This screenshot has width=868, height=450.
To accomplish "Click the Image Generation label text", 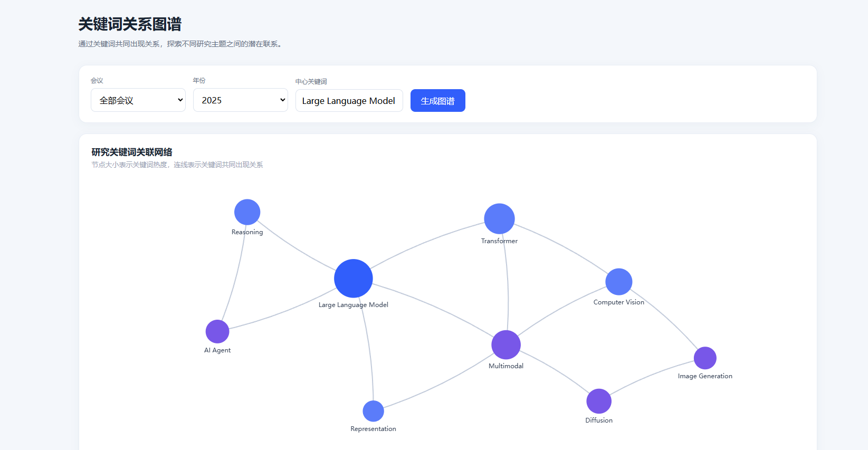I will coord(705,376).
